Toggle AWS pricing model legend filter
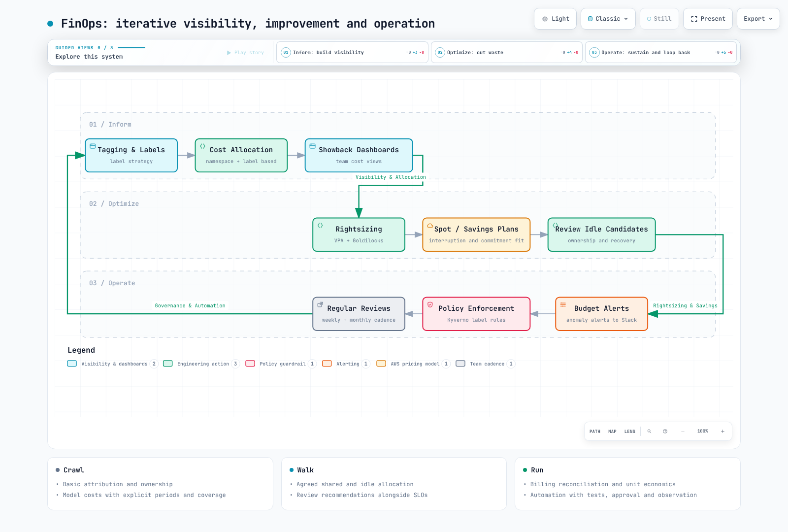 click(413, 364)
